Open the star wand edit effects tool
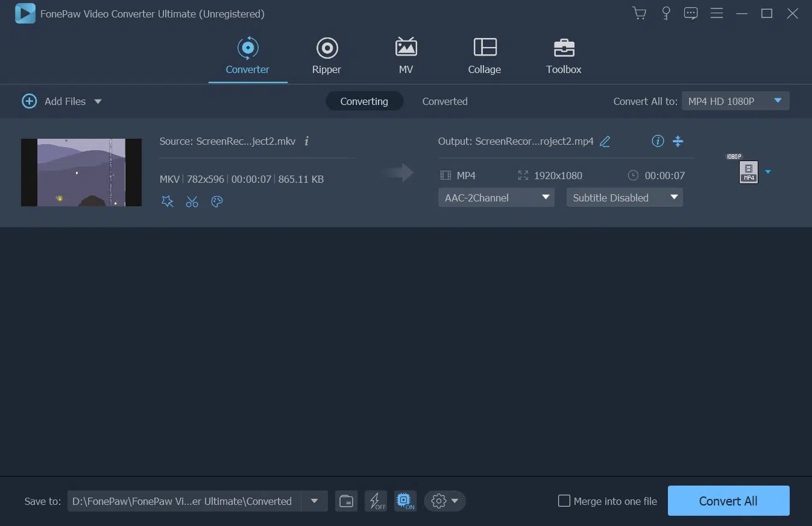This screenshot has width=812, height=526. tap(168, 201)
